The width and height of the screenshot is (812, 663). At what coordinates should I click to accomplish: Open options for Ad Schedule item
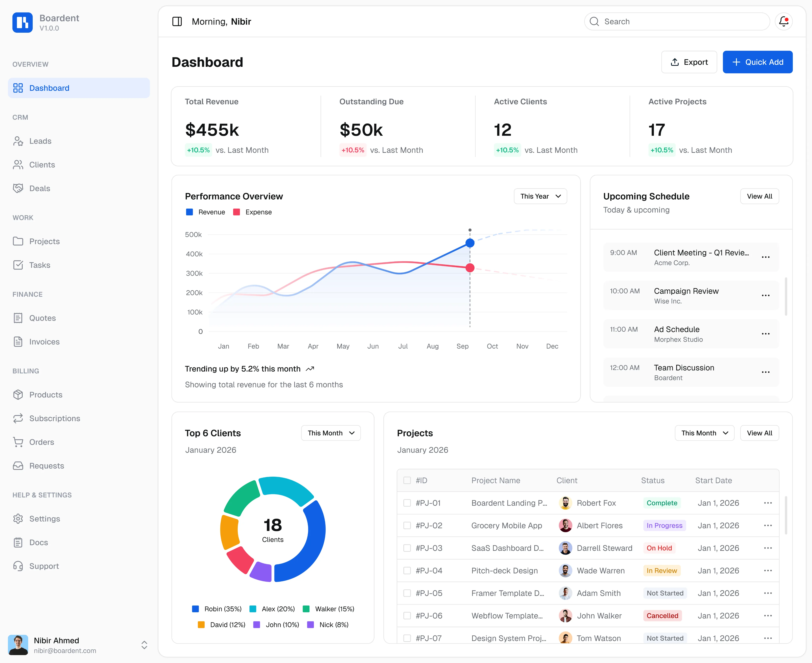(765, 334)
